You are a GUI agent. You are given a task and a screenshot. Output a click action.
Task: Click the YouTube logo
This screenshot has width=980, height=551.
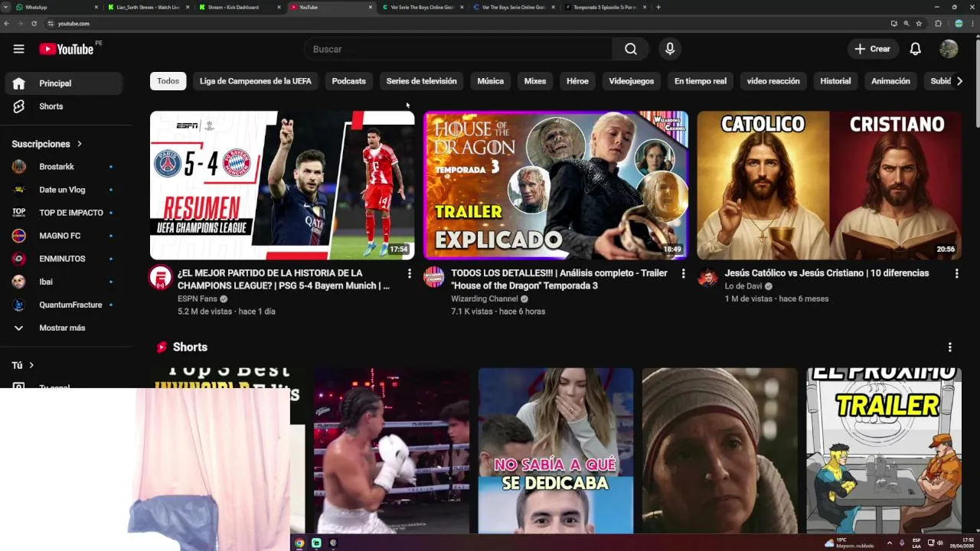(66, 49)
